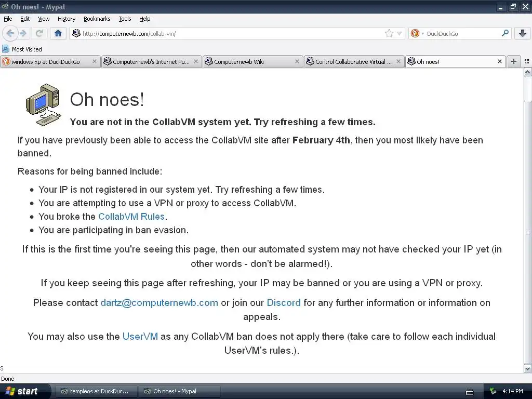Close the windows xp at DuckDuckGo tab
532x399 pixels.
pyautogui.click(x=95, y=61)
